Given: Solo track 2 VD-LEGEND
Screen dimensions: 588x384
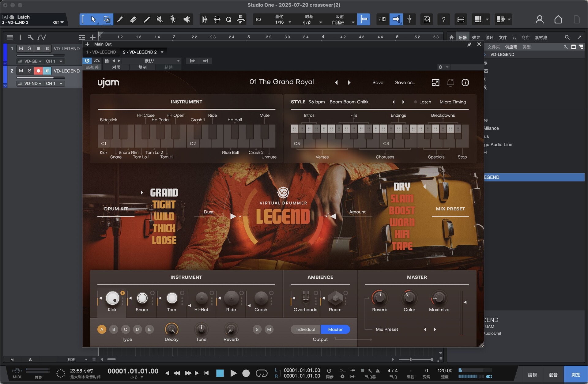Looking at the screenshot, I should [29, 71].
